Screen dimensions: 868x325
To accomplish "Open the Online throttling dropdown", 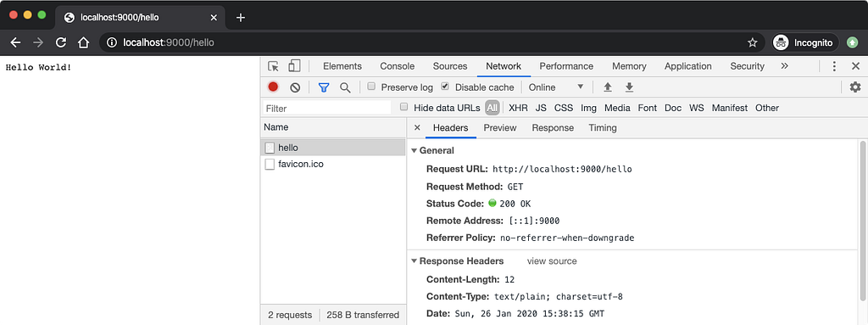I will click(x=556, y=87).
